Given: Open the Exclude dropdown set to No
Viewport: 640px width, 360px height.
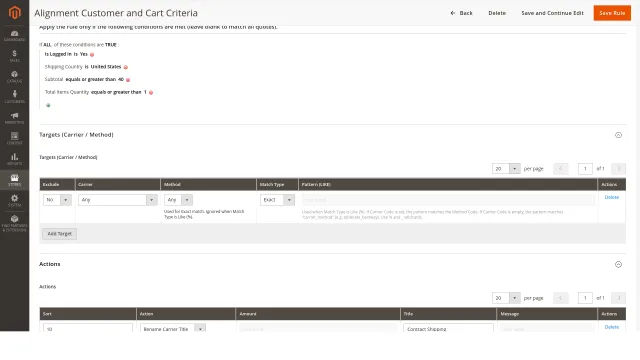Looking at the screenshot, I should pos(57,200).
